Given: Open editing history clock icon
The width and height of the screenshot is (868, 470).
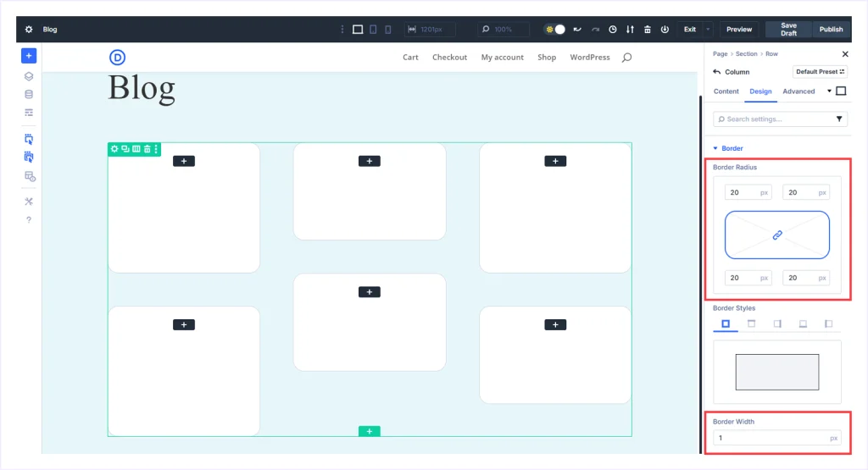Looking at the screenshot, I should 613,30.
